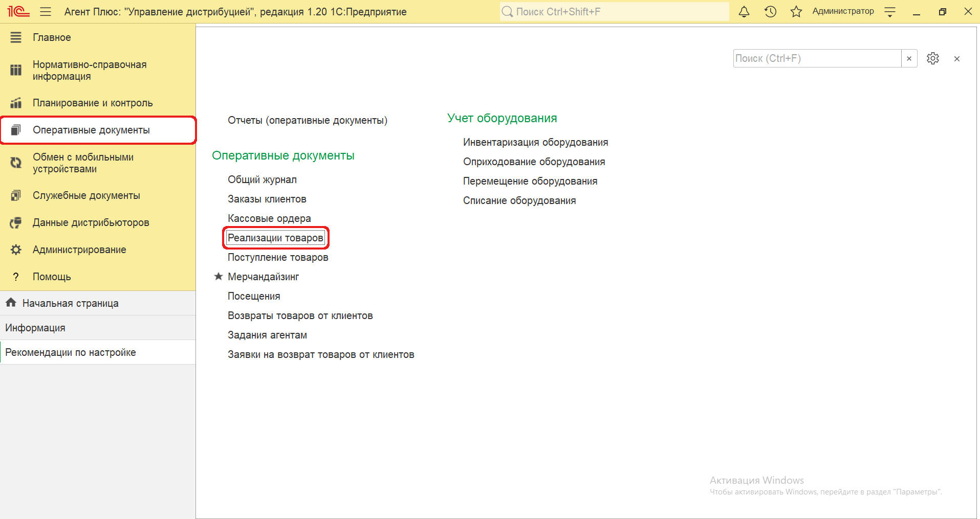The width and height of the screenshot is (980, 519).
Task: Click the global search field Ctrl+Shift+F
Action: click(x=614, y=12)
